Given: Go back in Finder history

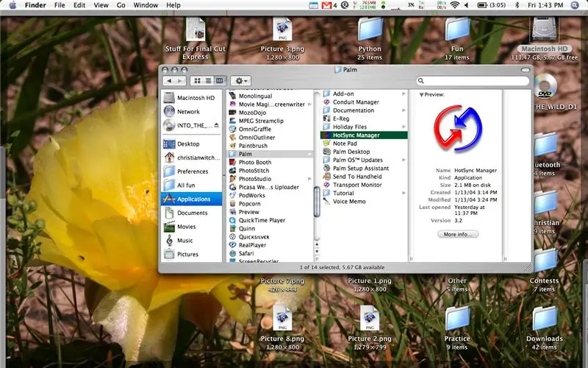Looking at the screenshot, I should (169, 81).
